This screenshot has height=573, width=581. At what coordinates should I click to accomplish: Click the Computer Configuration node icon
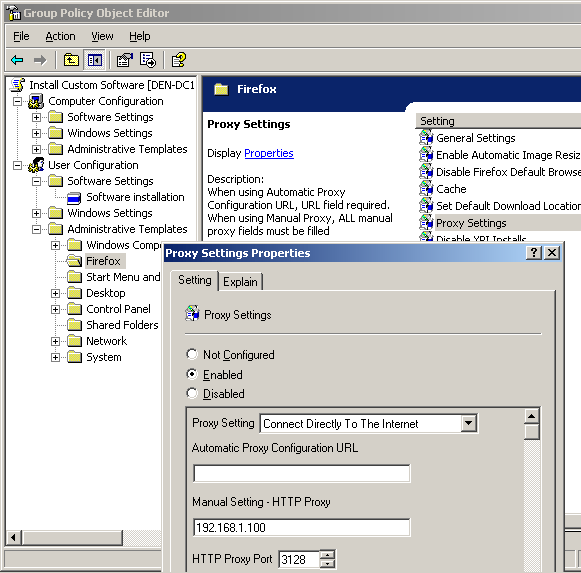point(36,101)
